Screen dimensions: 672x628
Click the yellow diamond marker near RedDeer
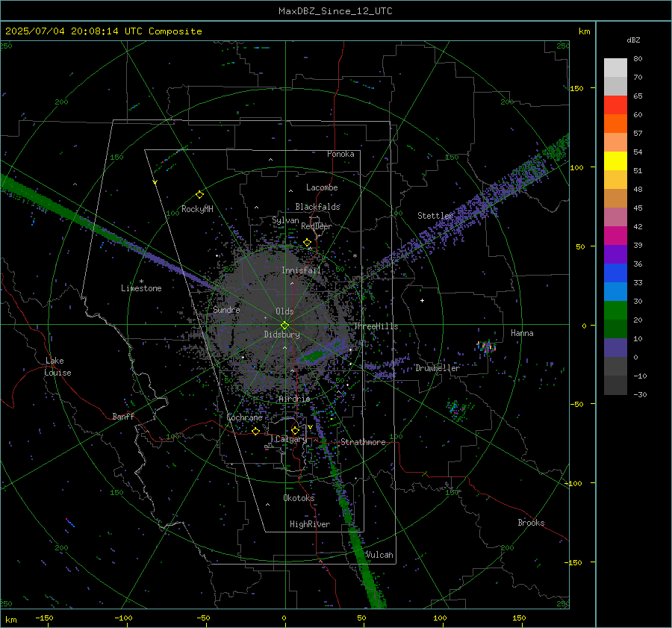(x=307, y=243)
